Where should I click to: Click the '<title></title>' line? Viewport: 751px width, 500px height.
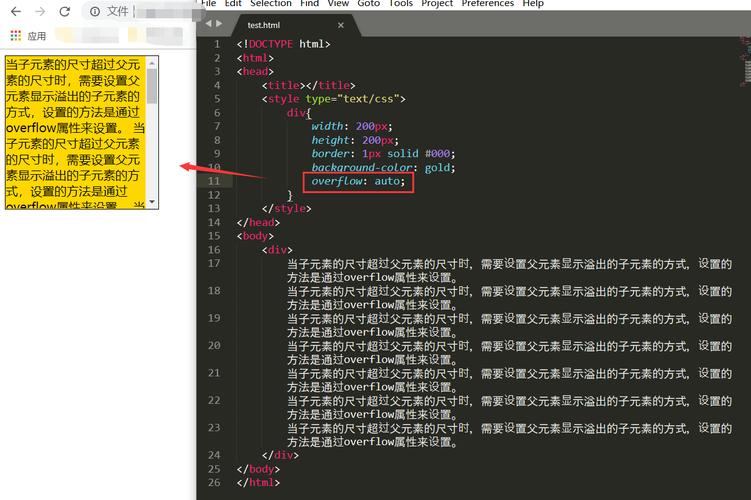click(x=308, y=85)
